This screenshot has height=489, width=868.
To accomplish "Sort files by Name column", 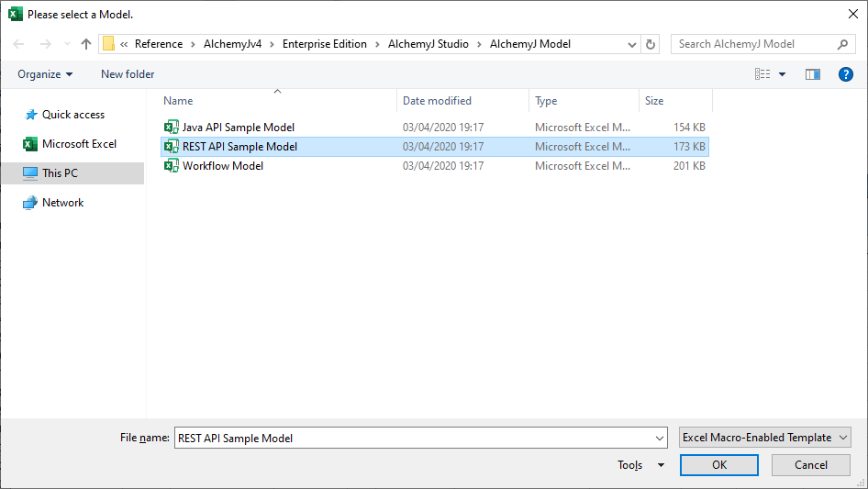I will pyautogui.click(x=278, y=101).
